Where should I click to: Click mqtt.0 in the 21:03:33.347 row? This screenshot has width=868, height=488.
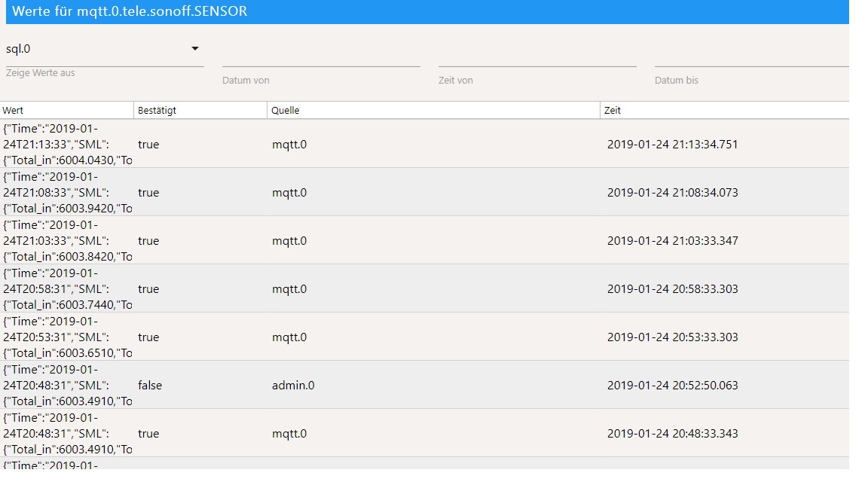pyautogui.click(x=289, y=241)
